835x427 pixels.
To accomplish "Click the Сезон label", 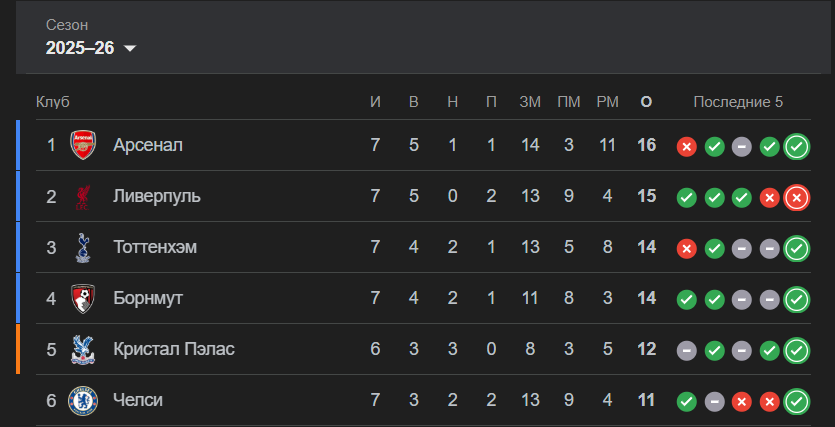I will 67,25.
